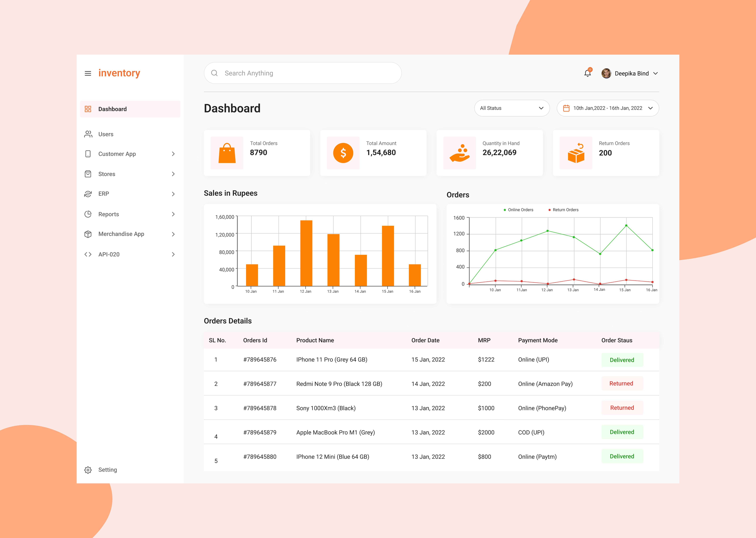Click the Search Anything input field
Image resolution: width=756 pixels, height=538 pixels.
click(x=303, y=73)
